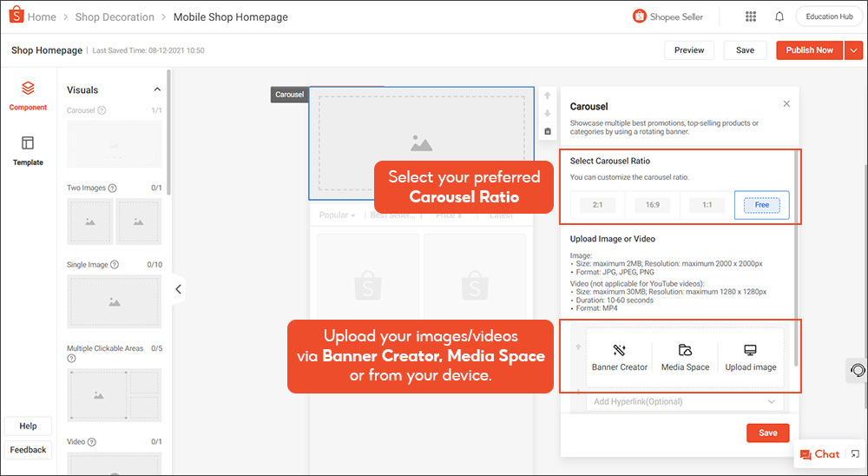The image size is (868, 476).
Task: Switch to the Template tab
Action: [28, 149]
